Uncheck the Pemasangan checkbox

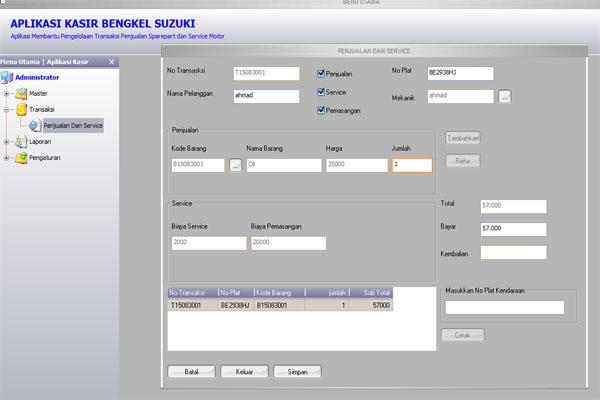point(321,110)
